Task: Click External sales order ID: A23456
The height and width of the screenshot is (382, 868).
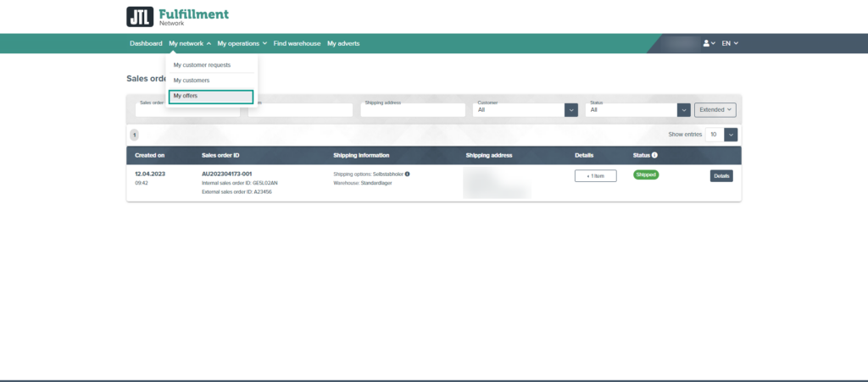Action: tap(237, 191)
